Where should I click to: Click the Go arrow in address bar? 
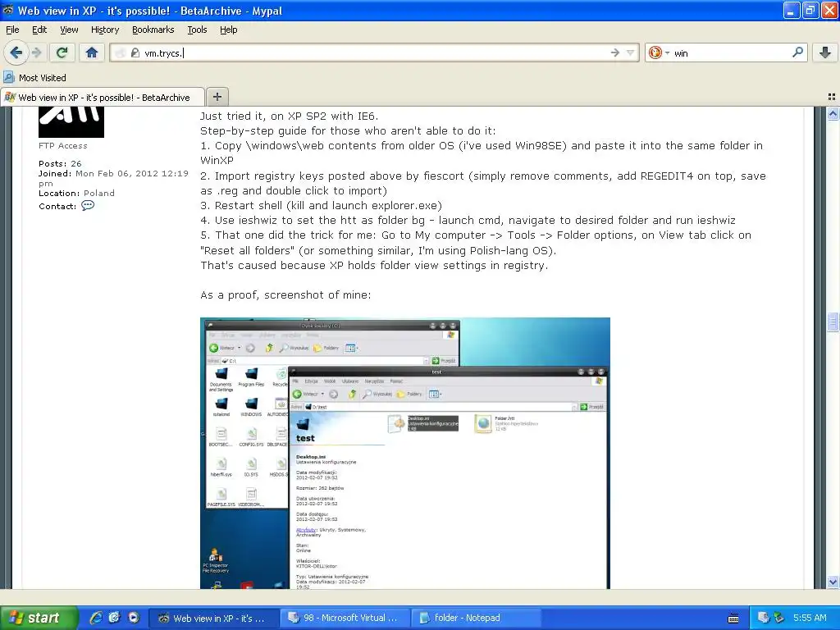pos(614,52)
